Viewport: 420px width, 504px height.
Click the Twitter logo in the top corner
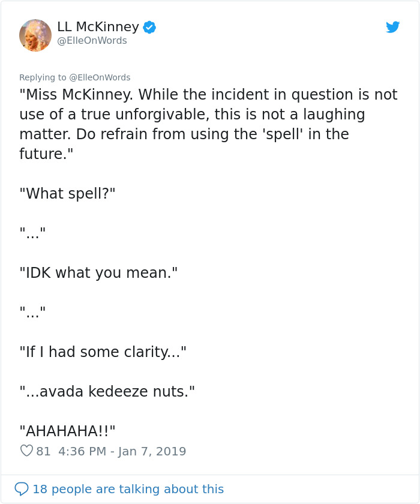[393, 27]
